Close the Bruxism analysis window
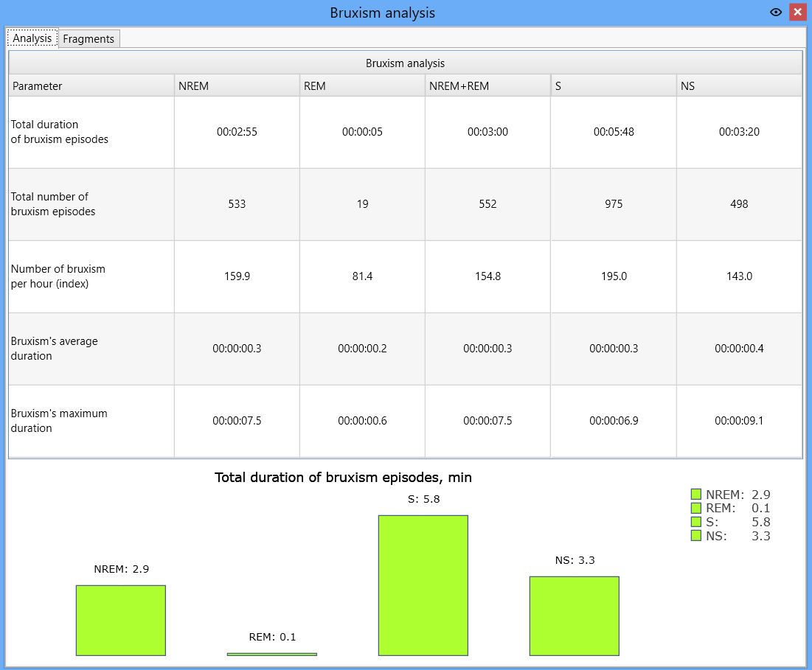This screenshot has width=812, height=670. coord(797,12)
